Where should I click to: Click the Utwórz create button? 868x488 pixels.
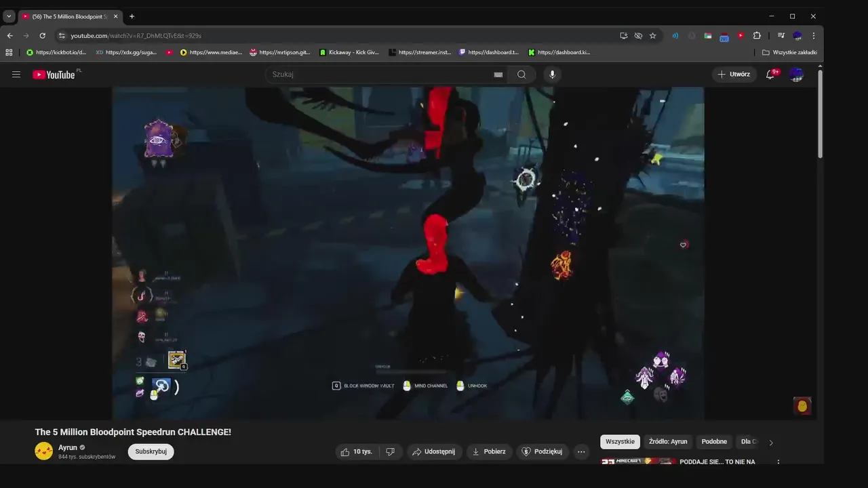pos(734,75)
